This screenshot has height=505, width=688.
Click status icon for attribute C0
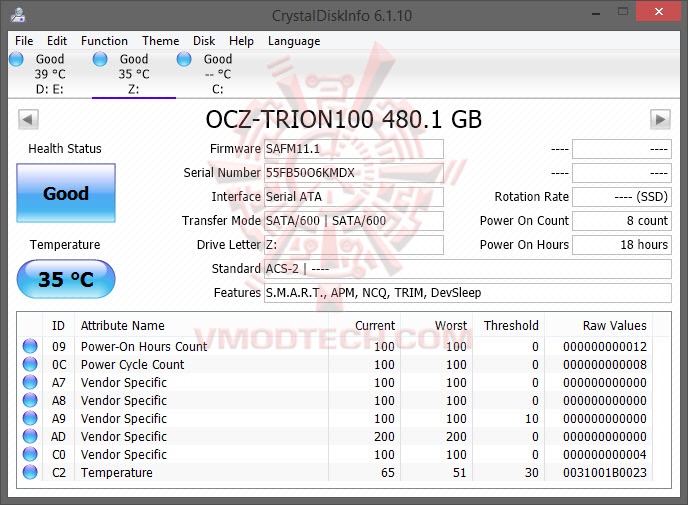pyautogui.click(x=30, y=454)
